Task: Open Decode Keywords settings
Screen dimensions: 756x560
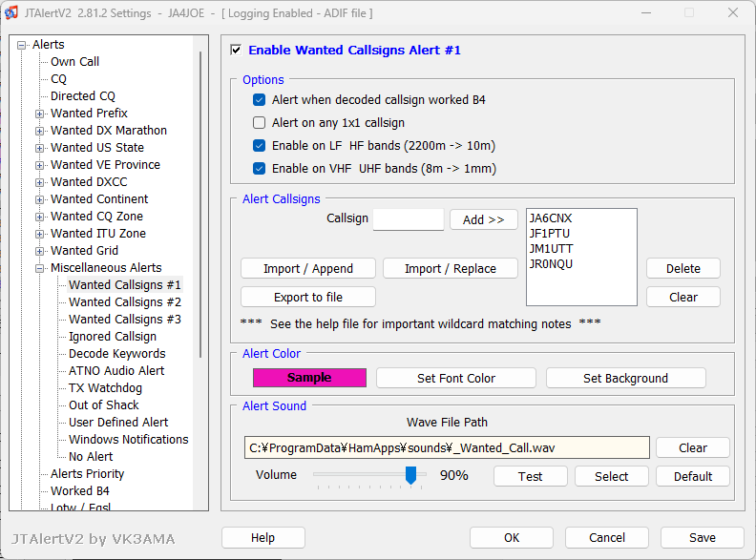Action: point(117,354)
